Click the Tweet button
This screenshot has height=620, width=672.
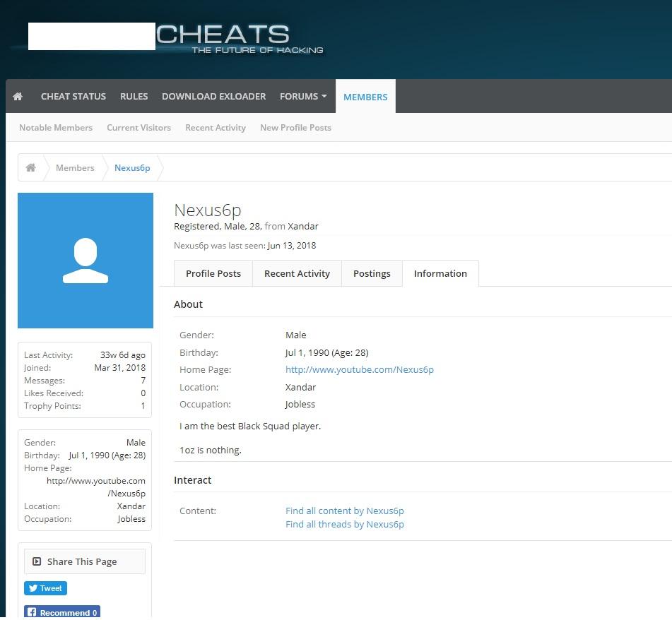pyautogui.click(x=45, y=588)
